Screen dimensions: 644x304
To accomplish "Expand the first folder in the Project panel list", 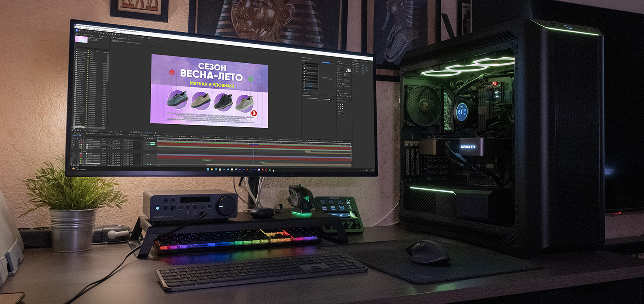I will pyautogui.click(x=75, y=52).
